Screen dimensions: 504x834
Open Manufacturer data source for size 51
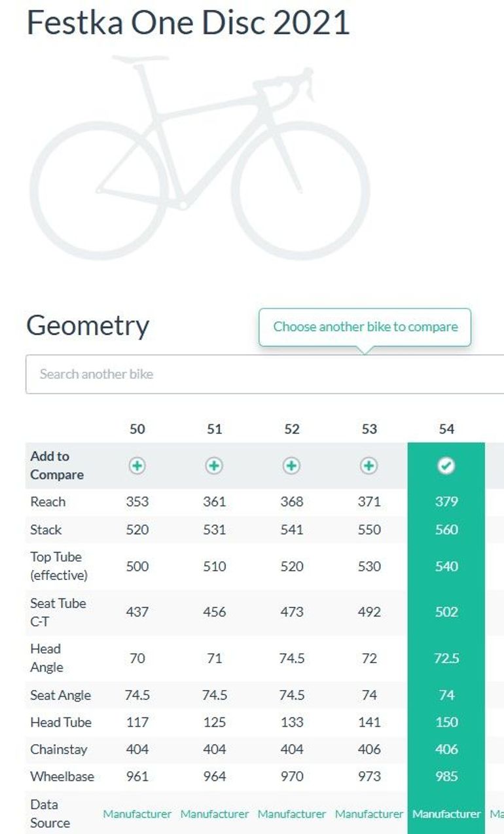[x=214, y=814]
